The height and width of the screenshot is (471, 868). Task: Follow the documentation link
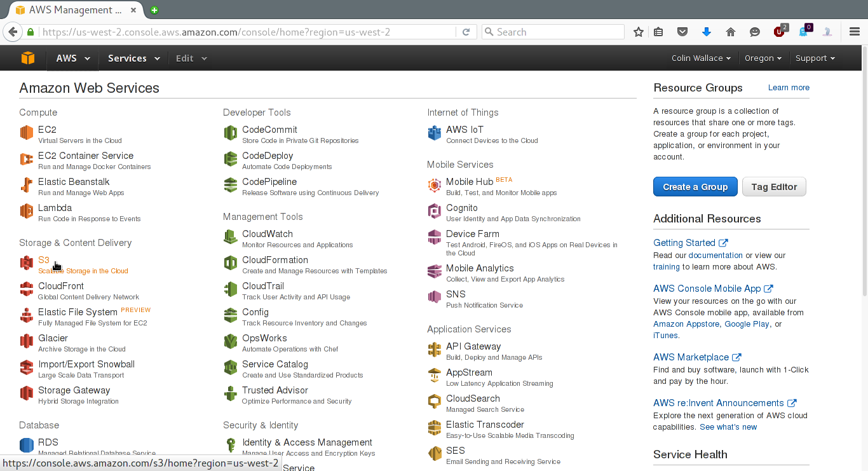(715, 256)
